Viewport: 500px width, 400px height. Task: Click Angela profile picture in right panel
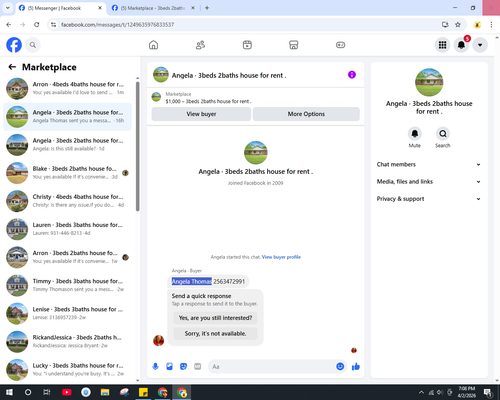click(x=429, y=82)
